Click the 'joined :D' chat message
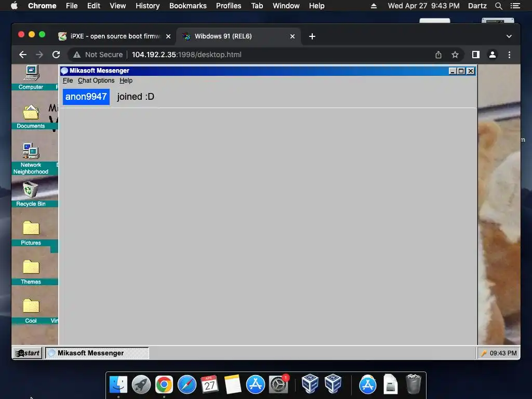Screen dimensions: 532x399 [136, 97]
